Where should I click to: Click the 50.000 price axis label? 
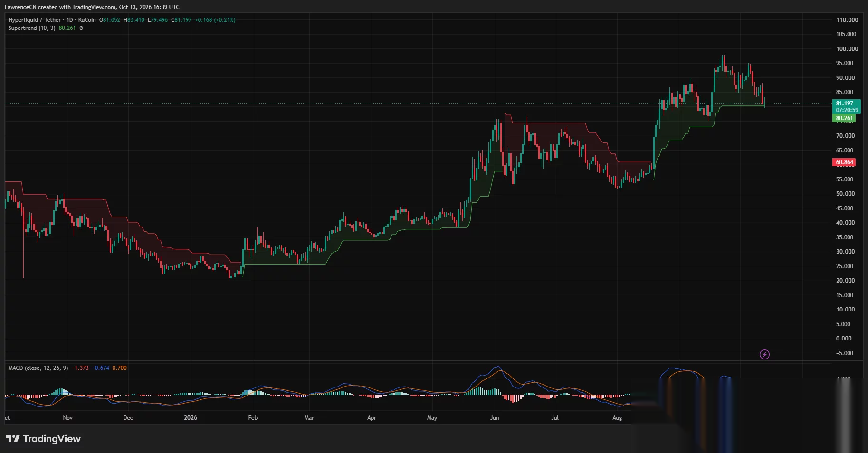846,194
